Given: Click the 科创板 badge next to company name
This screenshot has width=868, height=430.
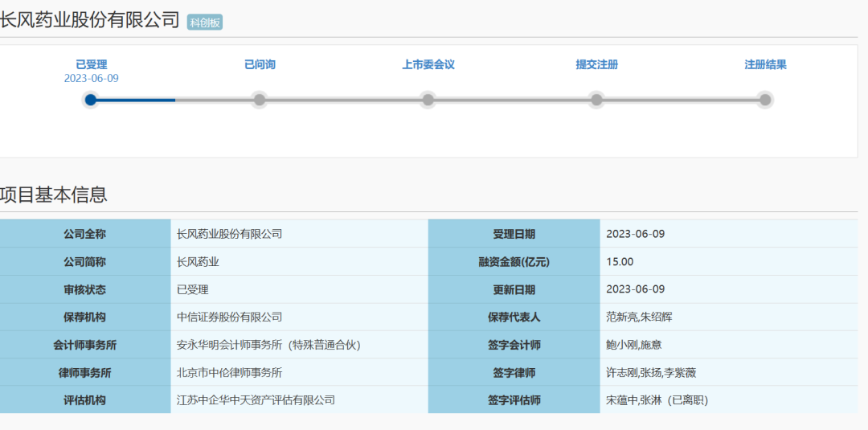Looking at the screenshot, I should [x=205, y=23].
